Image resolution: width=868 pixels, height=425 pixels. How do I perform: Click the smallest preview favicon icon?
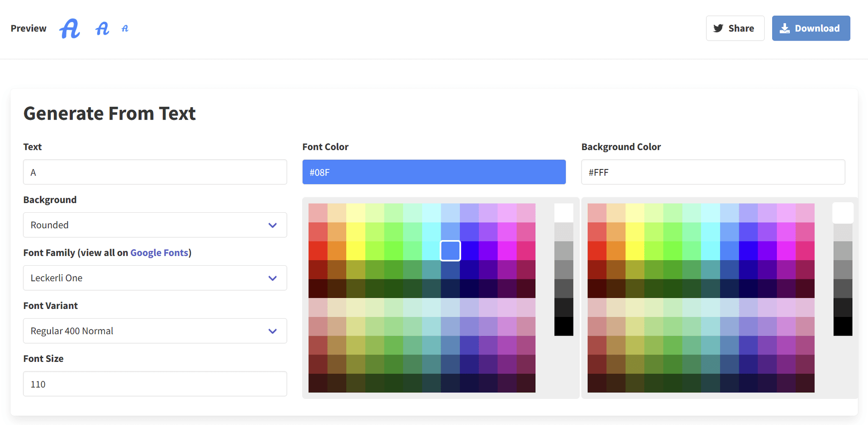[125, 29]
